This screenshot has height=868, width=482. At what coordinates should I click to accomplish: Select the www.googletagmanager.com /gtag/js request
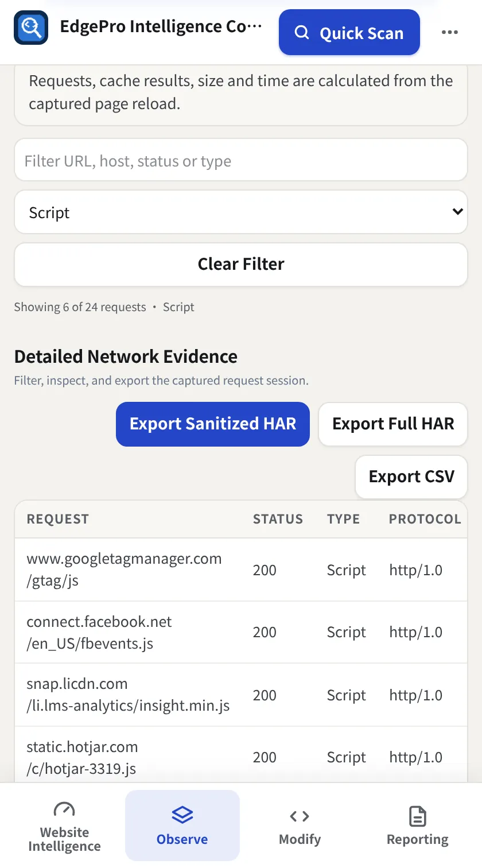pos(241,569)
